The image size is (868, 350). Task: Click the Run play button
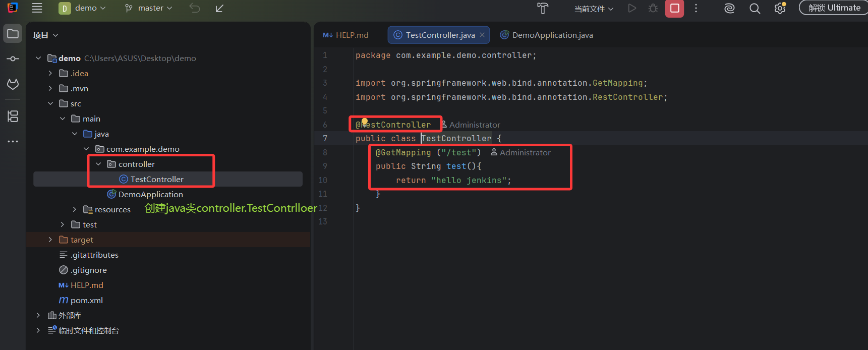[x=632, y=8]
